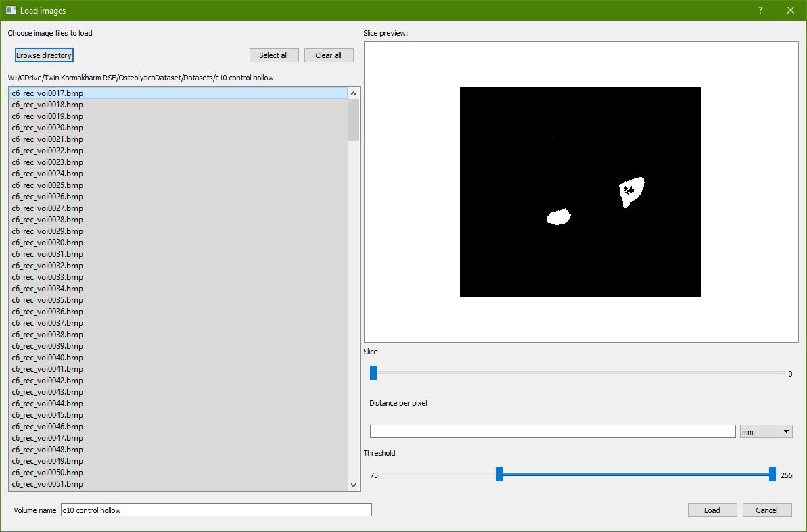Select file c6_rec_voi0038.bmp
The image size is (807, 532).
pos(178,335)
